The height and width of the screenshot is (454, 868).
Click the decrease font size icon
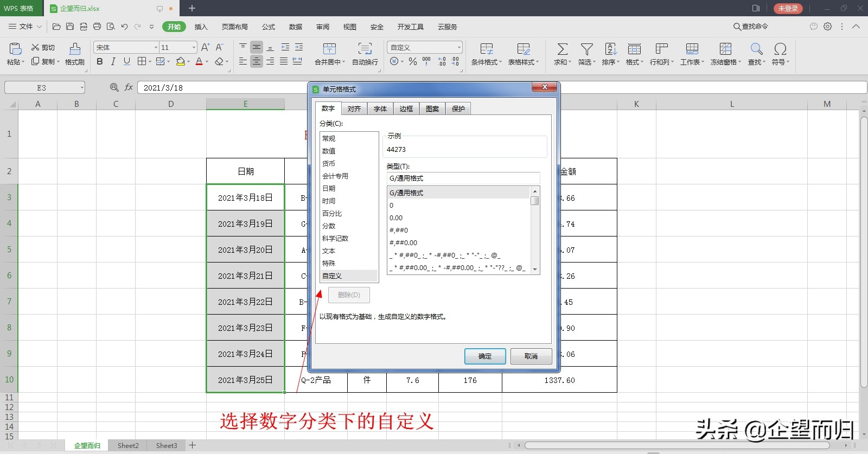pos(219,47)
